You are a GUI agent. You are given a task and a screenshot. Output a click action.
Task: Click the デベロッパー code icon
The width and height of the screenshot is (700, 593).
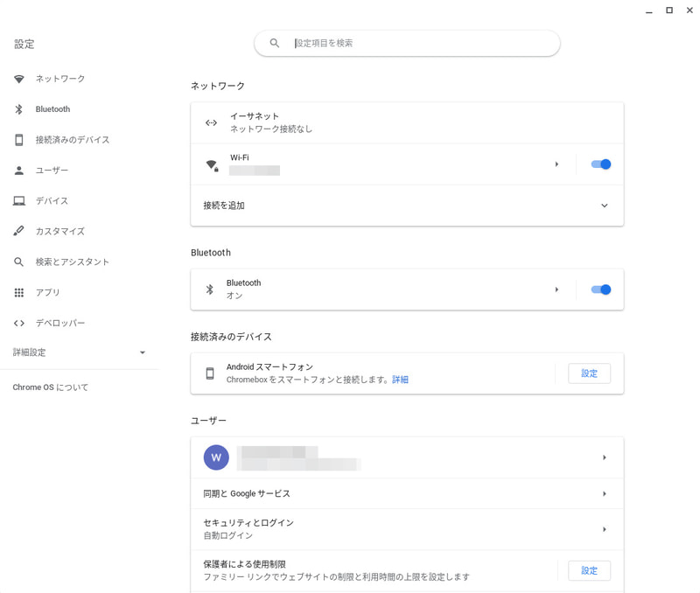coord(19,323)
